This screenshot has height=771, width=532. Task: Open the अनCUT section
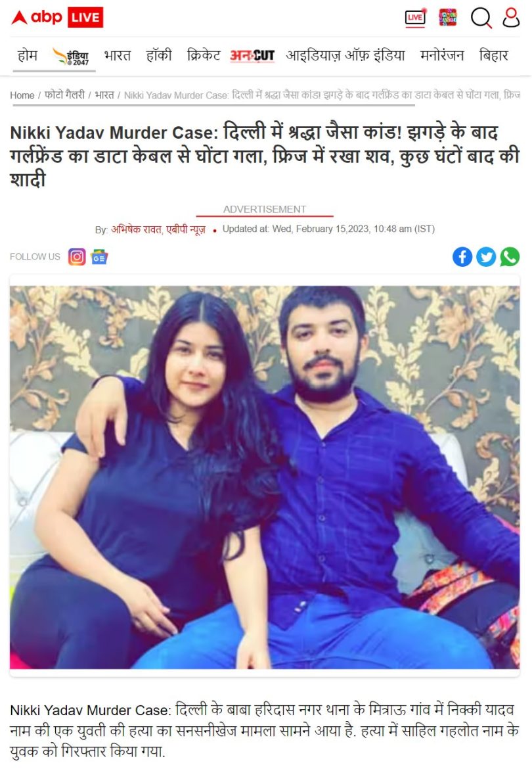click(x=252, y=56)
